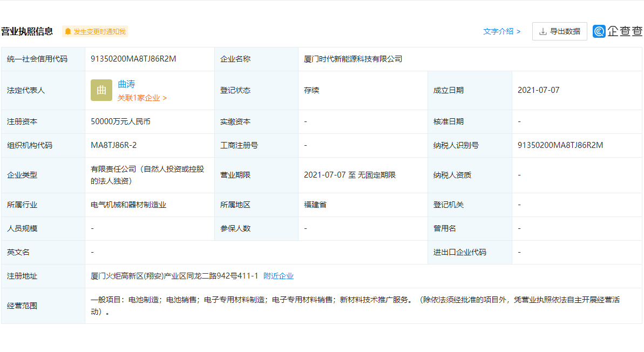Click 核准日期 label

[449, 121]
